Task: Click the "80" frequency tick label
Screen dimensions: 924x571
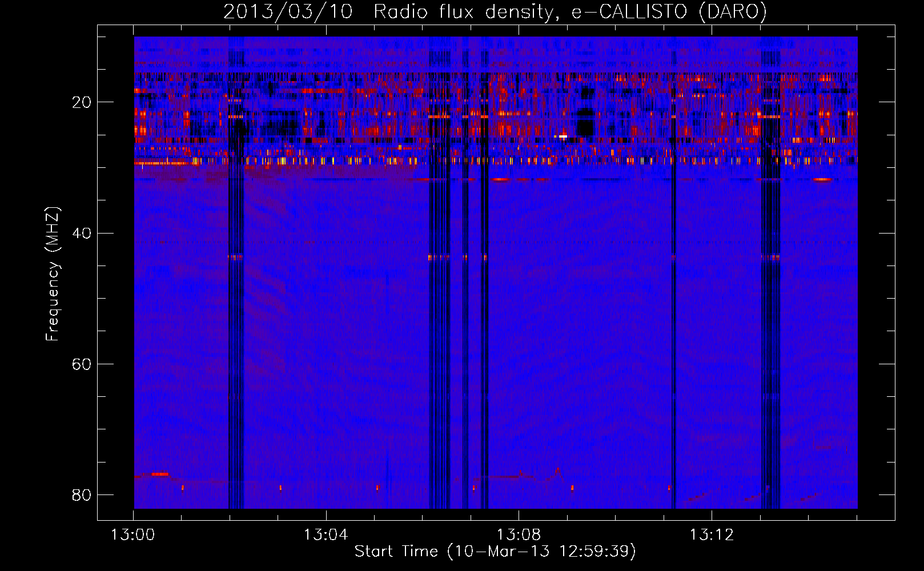Action: pyautogui.click(x=82, y=494)
